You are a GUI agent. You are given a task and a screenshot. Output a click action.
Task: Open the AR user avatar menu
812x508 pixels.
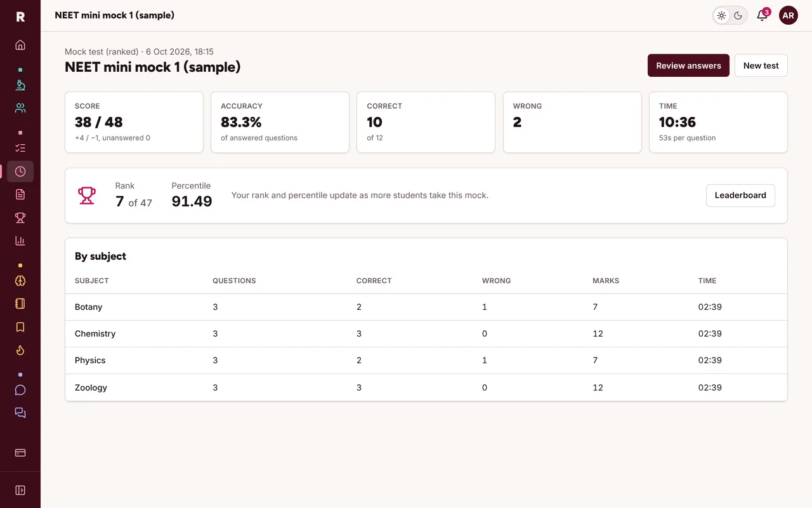(x=789, y=15)
